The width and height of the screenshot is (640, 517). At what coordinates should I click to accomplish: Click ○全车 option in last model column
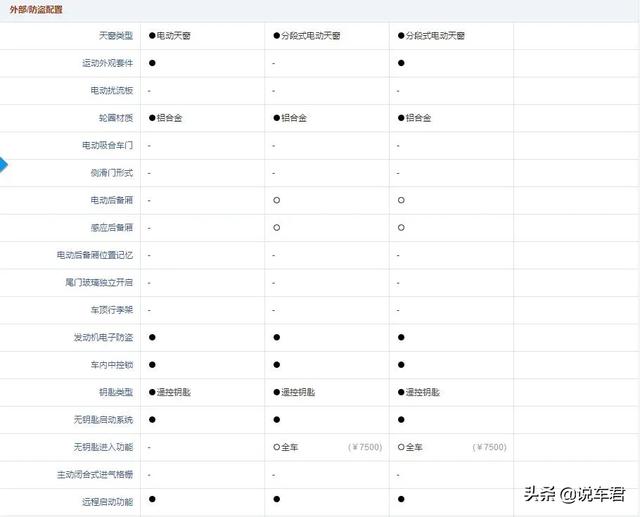[x=410, y=447]
